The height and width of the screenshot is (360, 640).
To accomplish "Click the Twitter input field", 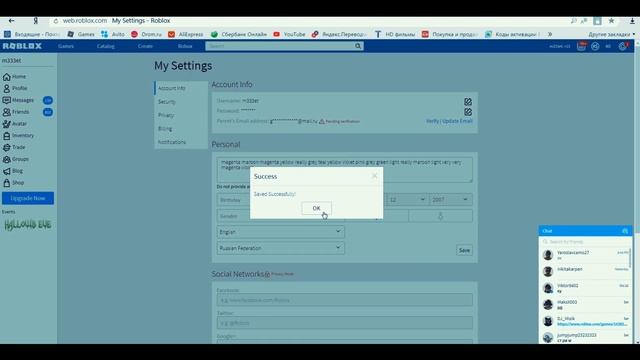I will [x=344, y=323].
